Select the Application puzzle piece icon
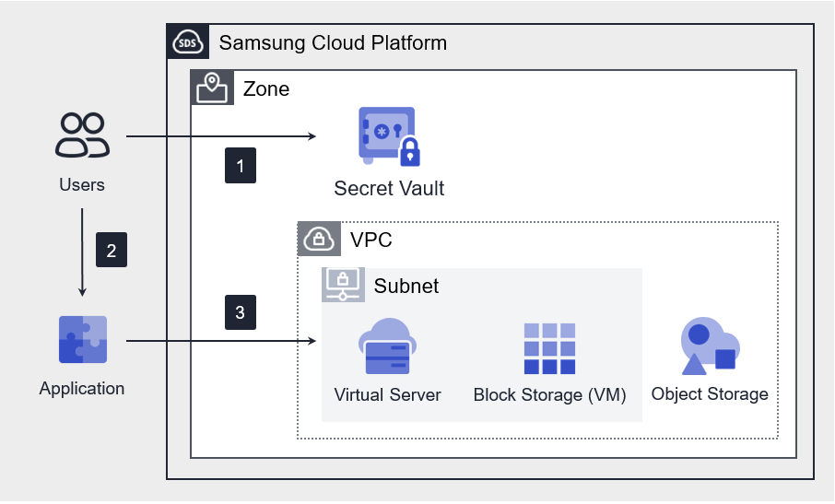Image resolution: width=835 pixels, height=504 pixels. point(82,340)
